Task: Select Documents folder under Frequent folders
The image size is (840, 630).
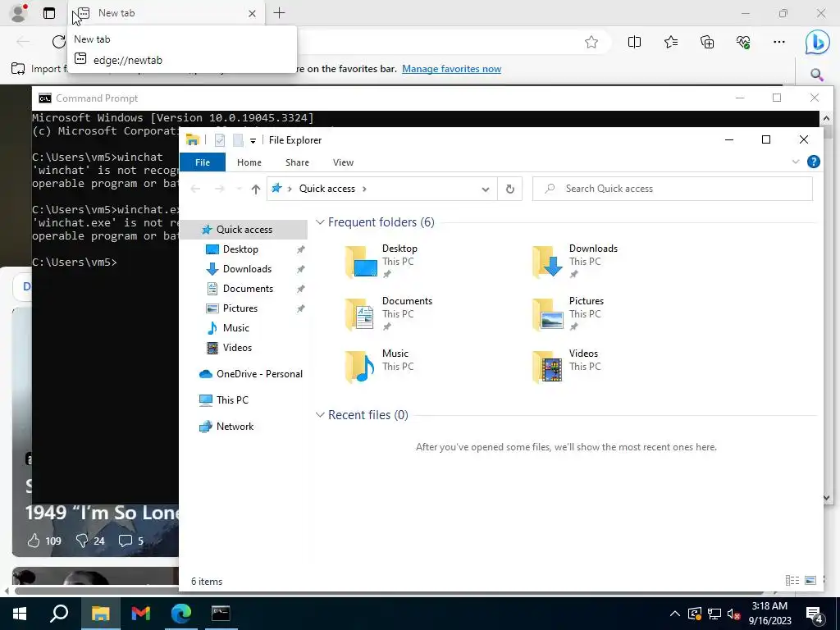Action: pos(388,314)
